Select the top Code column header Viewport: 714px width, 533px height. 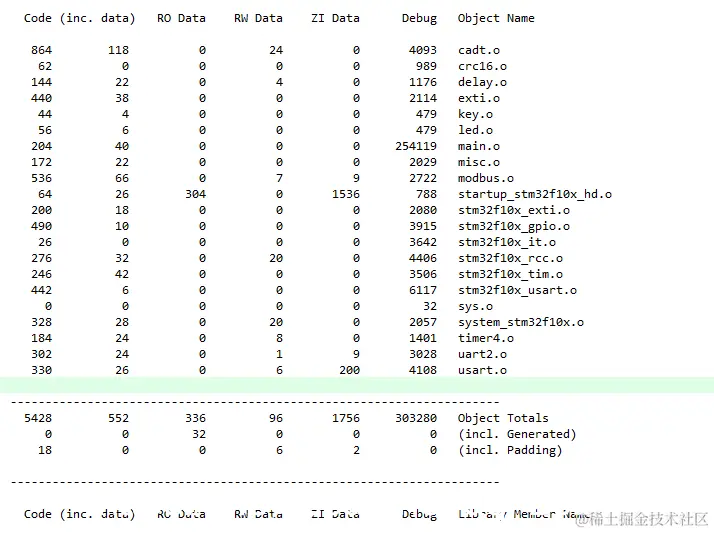(38, 18)
